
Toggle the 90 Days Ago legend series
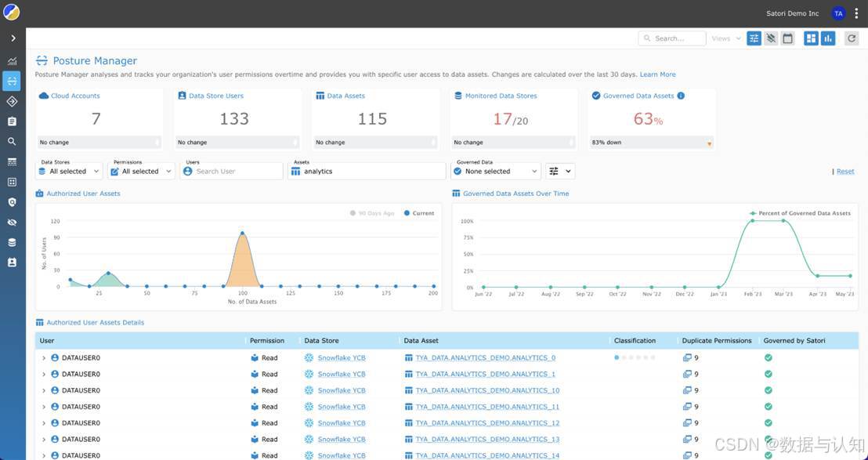pyautogui.click(x=372, y=213)
